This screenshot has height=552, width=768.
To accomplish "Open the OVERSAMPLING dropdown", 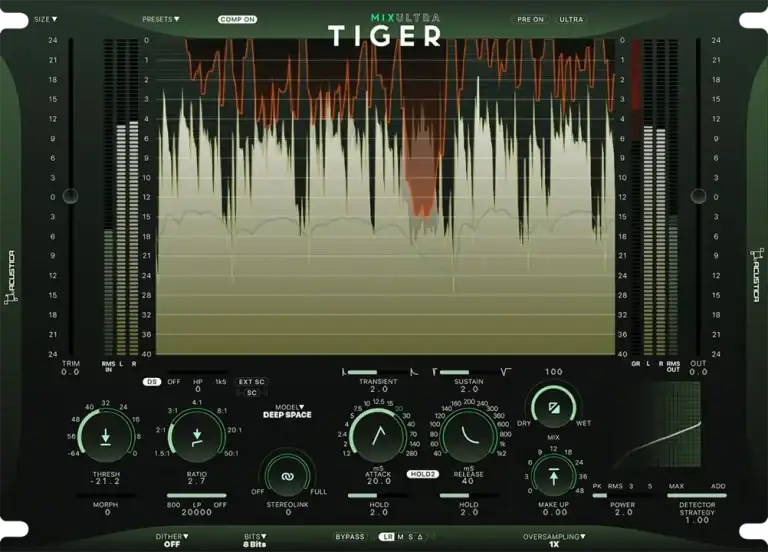I will pos(554,536).
